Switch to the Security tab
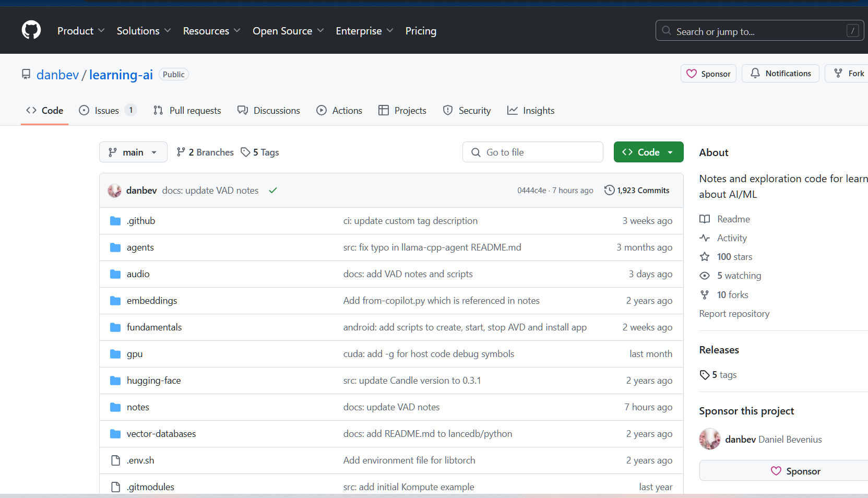This screenshot has height=498, width=868. click(467, 110)
